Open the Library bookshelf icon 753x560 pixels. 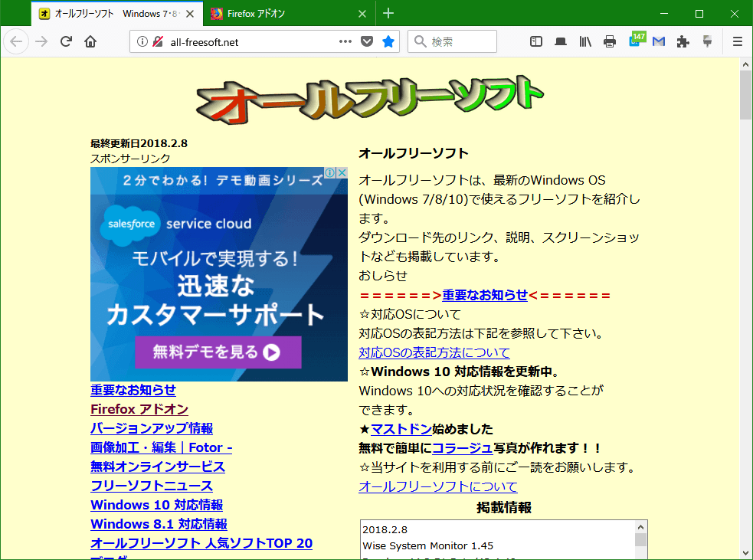click(x=585, y=42)
